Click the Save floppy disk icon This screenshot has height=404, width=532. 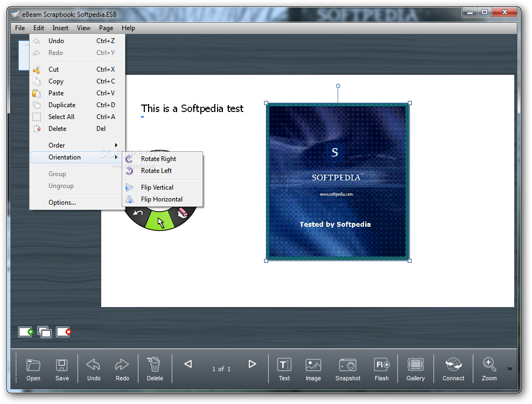click(x=62, y=365)
